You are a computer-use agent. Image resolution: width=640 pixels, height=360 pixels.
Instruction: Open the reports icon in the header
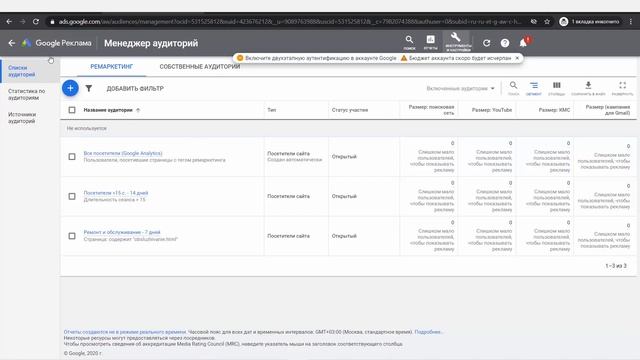pyautogui.click(x=430, y=42)
